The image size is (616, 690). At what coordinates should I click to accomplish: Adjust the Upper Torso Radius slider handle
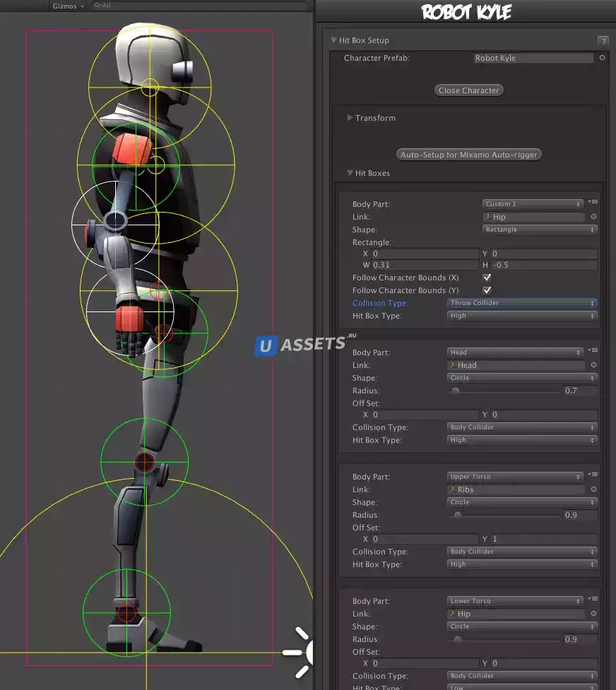tap(458, 515)
